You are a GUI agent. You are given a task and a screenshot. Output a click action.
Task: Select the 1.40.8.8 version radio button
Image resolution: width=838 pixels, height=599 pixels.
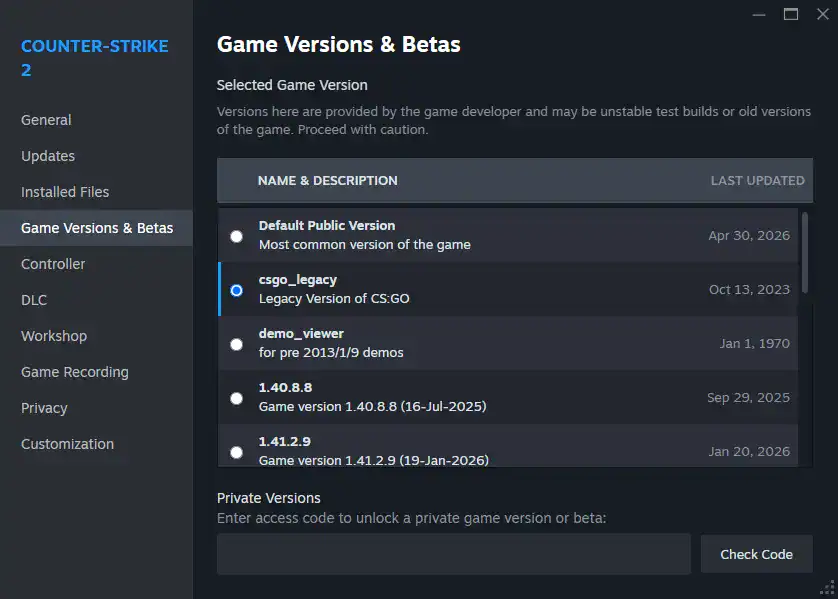coord(236,398)
